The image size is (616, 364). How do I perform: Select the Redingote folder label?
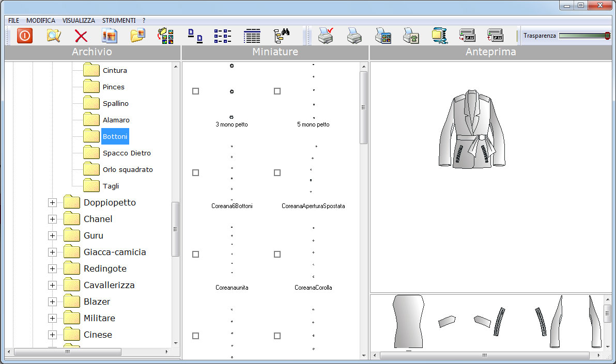pyautogui.click(x=105, y=268)
